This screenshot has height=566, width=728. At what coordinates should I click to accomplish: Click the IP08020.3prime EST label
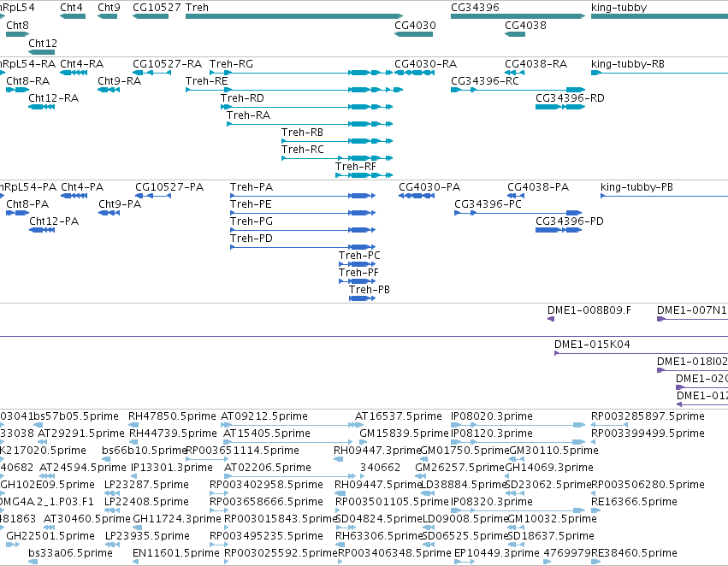(x=492, y=416)
